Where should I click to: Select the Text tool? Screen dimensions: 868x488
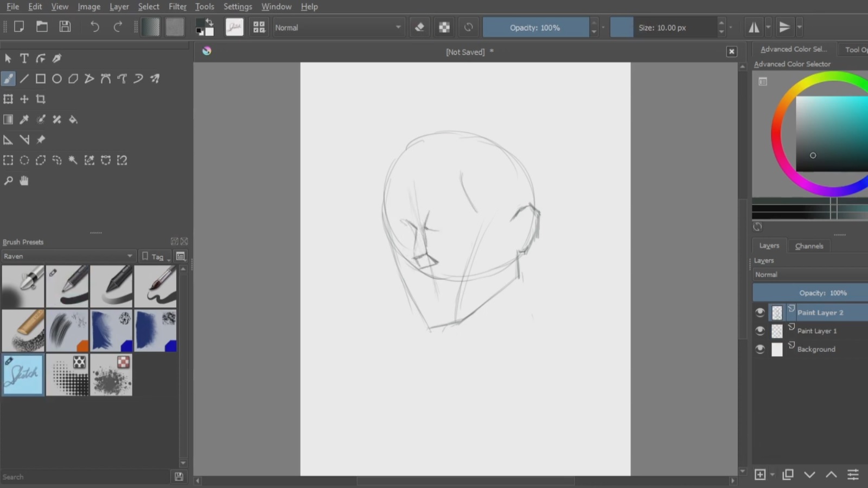pos(24,59)
